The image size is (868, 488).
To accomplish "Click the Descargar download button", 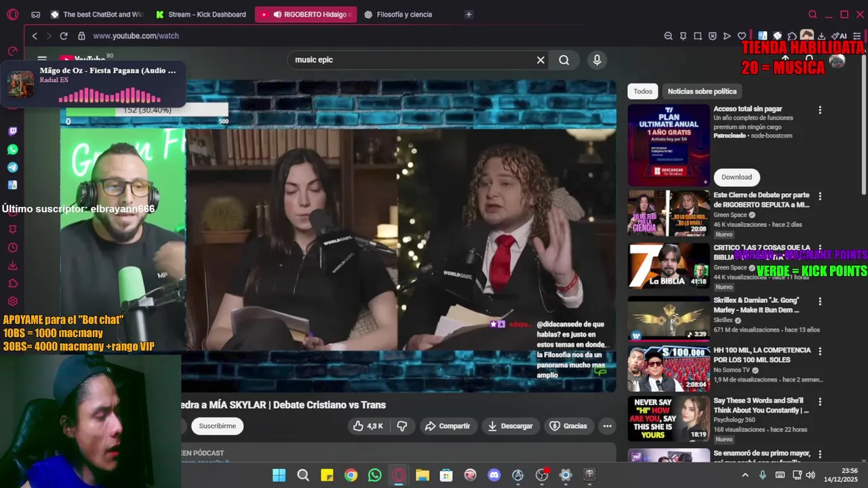I will click(511, 426).
